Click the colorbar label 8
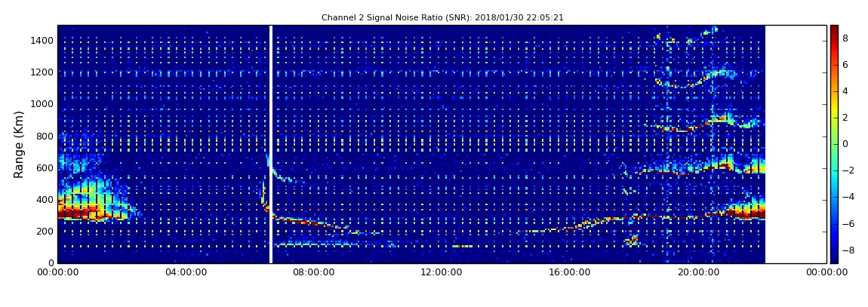 click(x=845, y=38)
